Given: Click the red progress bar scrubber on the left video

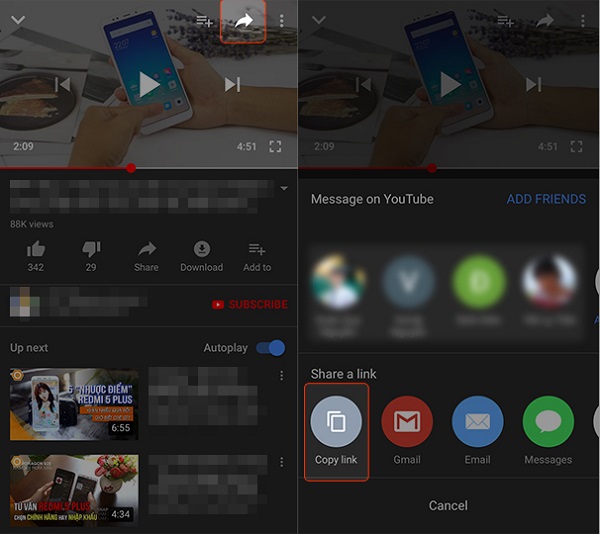Looking at the screenshot, I should pyautogui.click(x=131, y=168).
